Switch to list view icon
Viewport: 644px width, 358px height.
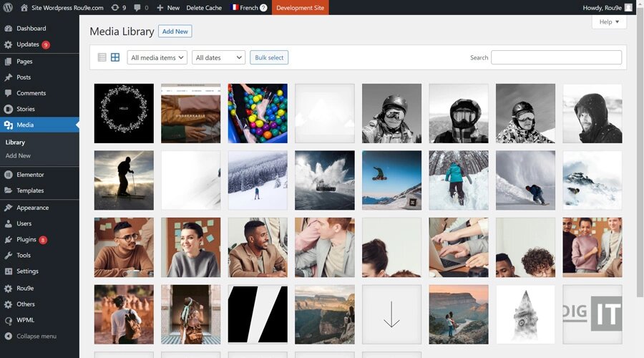point(102,57)
